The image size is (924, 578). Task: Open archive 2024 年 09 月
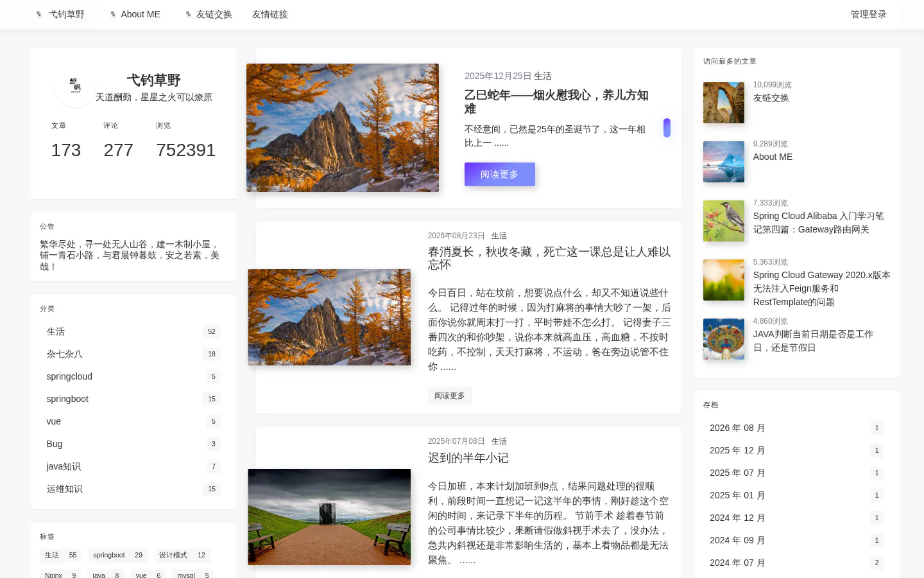797,540
